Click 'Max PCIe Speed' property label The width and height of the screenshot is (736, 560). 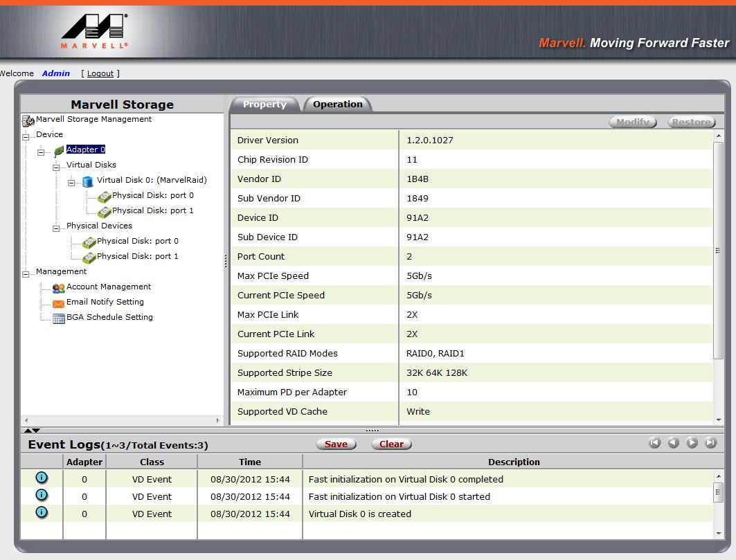point(273,276)
